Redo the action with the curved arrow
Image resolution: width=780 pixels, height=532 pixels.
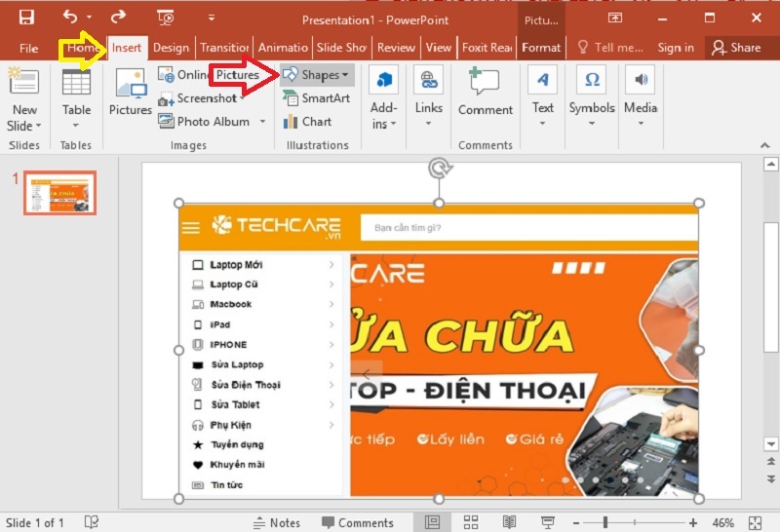coord(118,17)
